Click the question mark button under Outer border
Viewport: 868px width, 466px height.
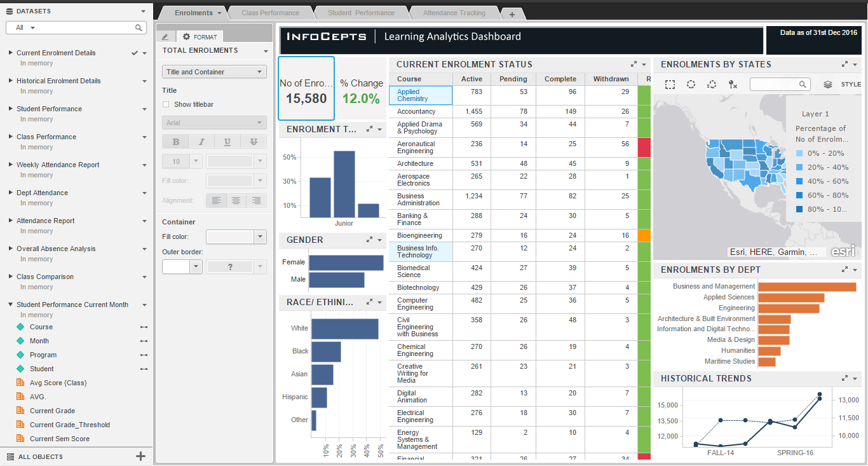[229, 266]
